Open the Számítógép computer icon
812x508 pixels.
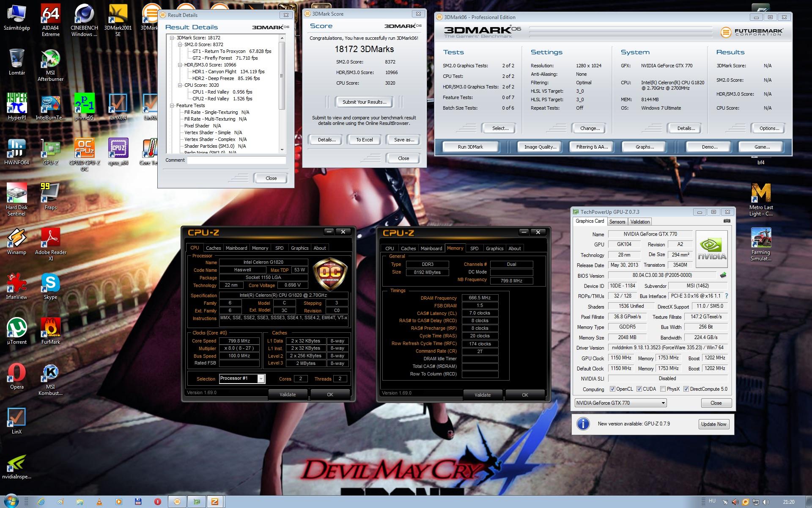pos(16,18)
